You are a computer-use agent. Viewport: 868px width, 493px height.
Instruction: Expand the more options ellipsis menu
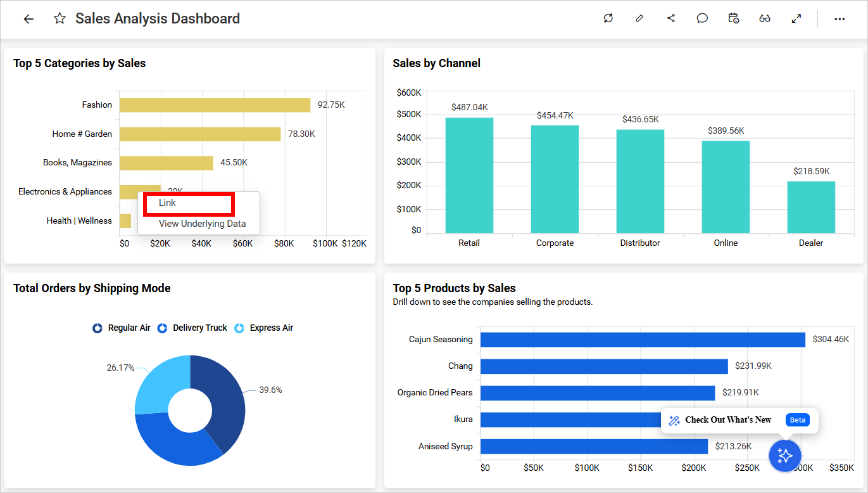click(x=840, y=19)
